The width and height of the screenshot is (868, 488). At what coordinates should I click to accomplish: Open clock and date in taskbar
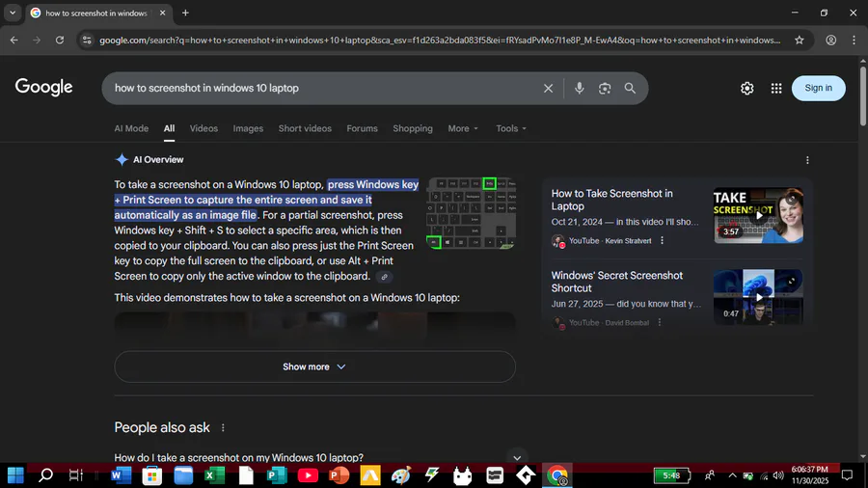coord(810,475)
